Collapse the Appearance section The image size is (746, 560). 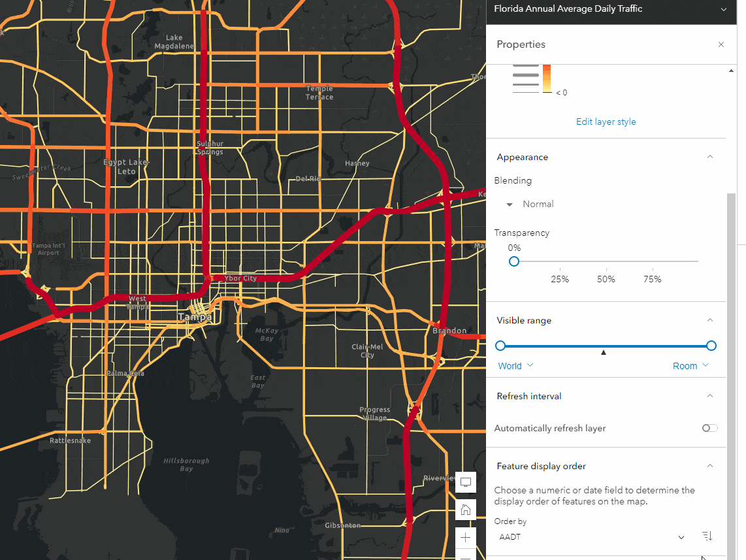(710, 157)
